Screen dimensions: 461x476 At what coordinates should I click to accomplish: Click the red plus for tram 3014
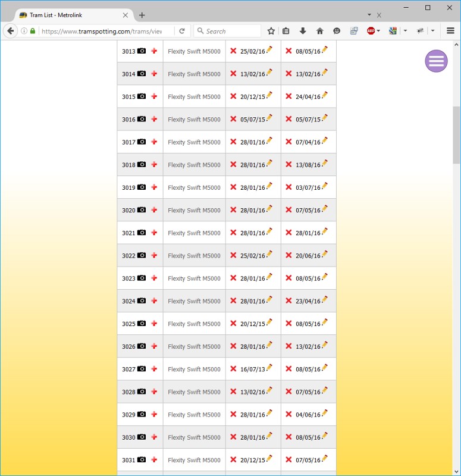click(x=154, y=73)
